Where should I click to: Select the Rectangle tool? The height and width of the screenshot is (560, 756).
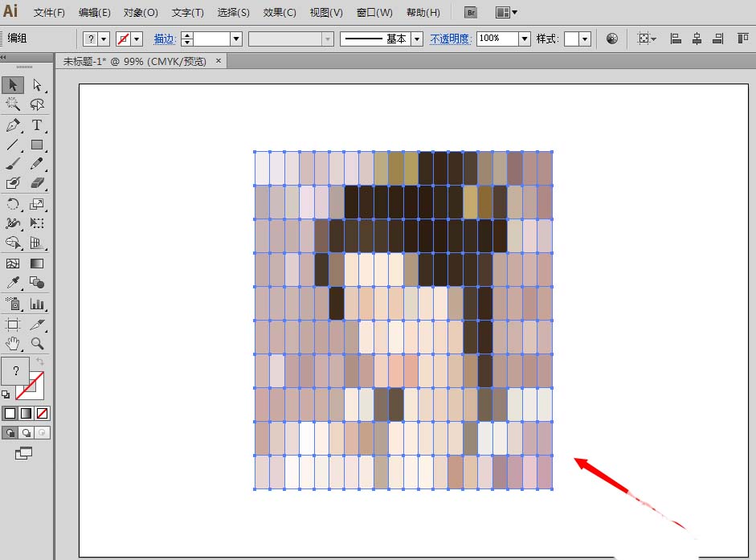(x=37, y=145)
